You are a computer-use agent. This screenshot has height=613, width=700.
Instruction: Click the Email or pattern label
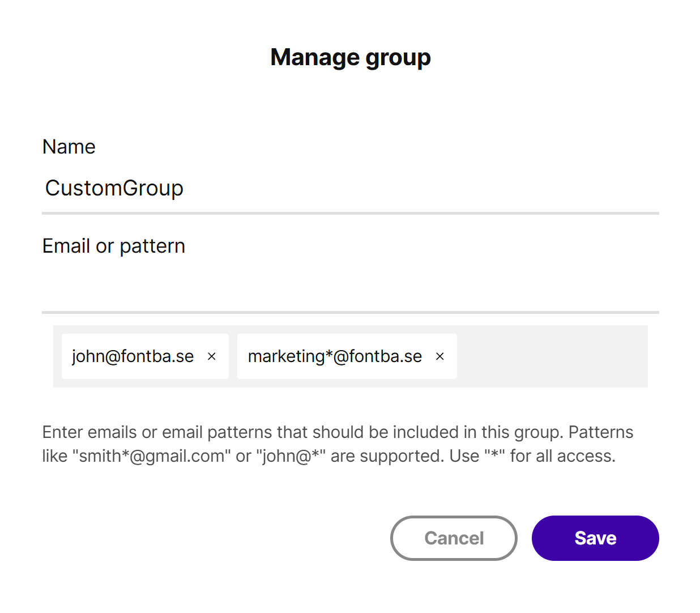(114, 246)
